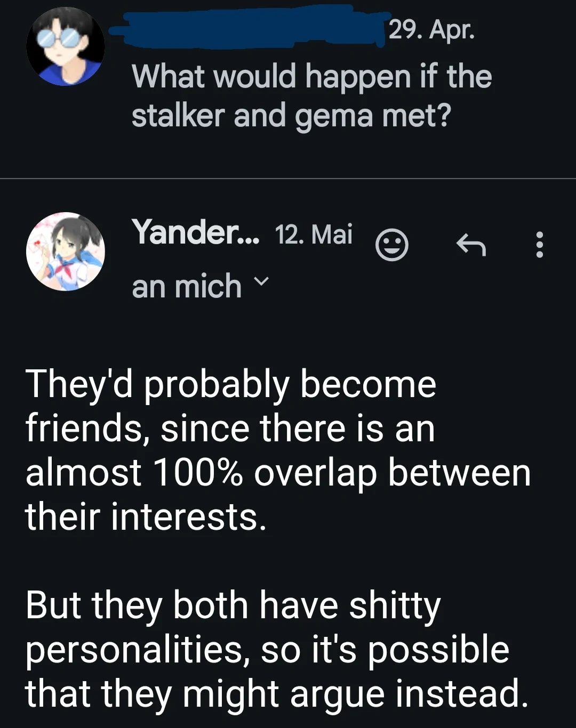The height and width of the screenshot is (728, 576).
Task: Click the 'an mich' recipient label
Action: [x=187, y=286]
